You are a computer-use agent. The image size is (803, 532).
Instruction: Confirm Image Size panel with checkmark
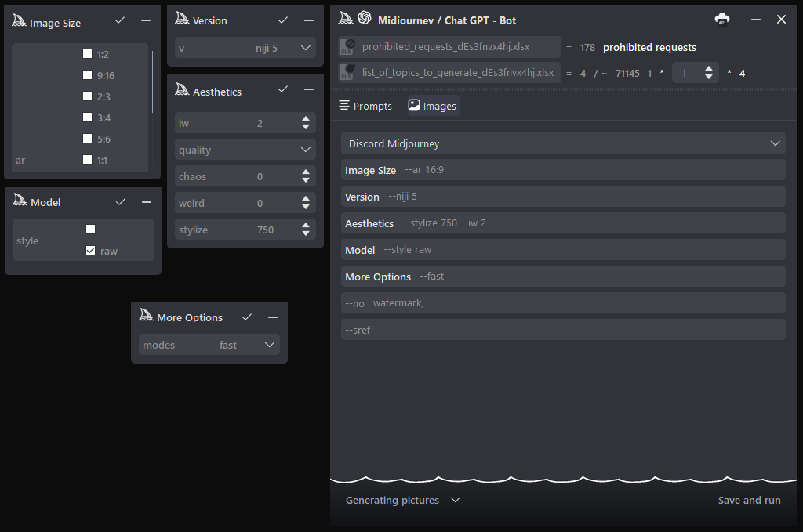[x=120, y=20]
